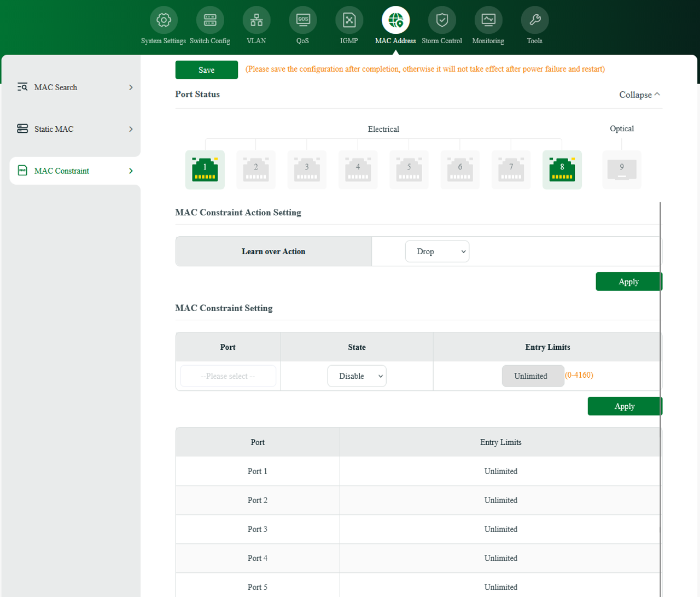700x597 pixels.
Task: Click the Save button
Action: pyautogui.click(x=206, y=69)
